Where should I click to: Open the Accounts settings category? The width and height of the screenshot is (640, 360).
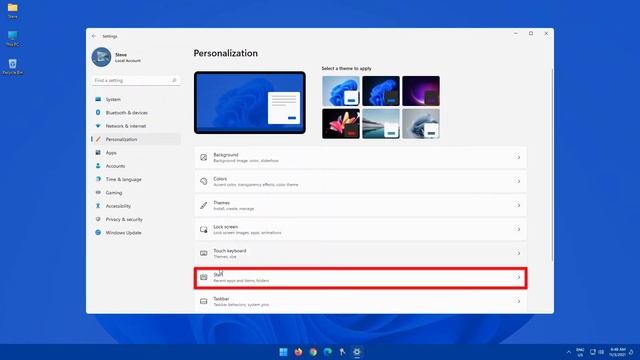point(136,166)
